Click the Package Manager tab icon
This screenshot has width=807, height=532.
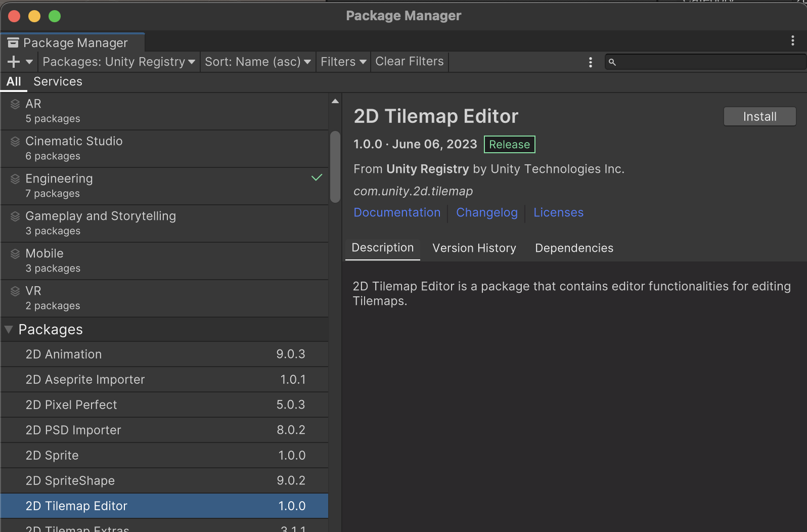[x=13, y=42]
